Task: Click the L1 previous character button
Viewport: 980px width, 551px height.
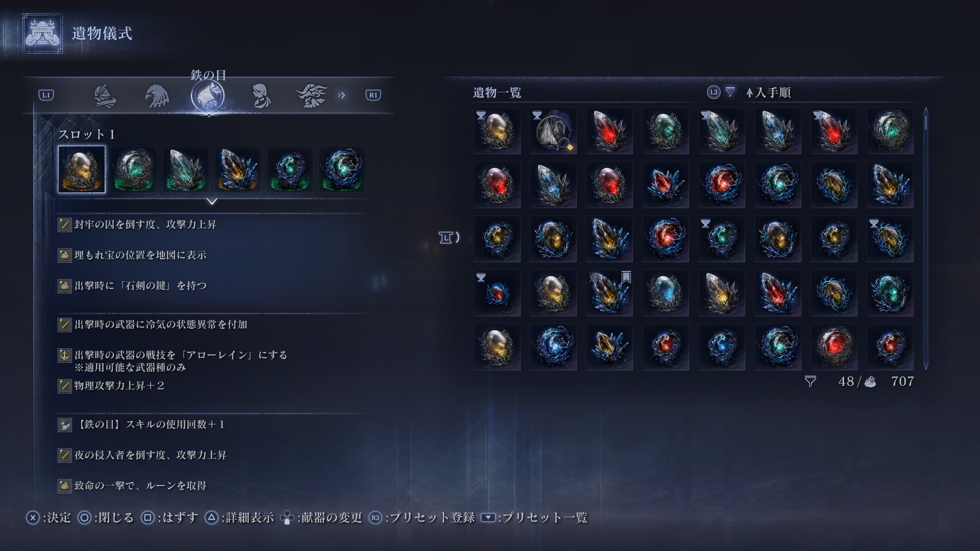Action: [x=46, y=95]
